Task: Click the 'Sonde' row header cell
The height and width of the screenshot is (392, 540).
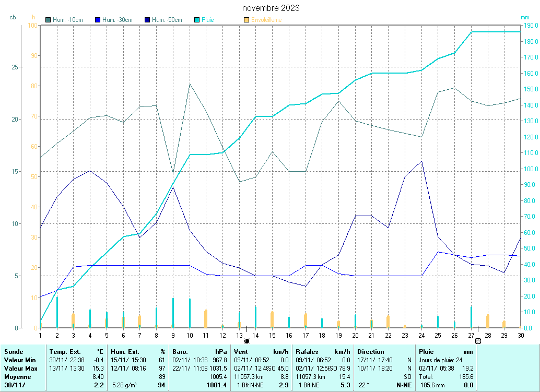Action: (14, 352)
